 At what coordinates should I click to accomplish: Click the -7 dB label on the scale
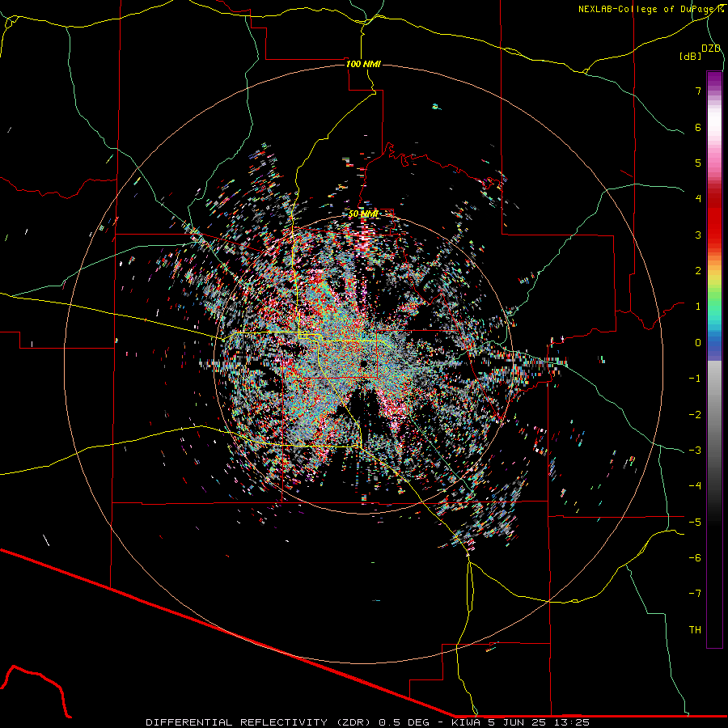695,594
